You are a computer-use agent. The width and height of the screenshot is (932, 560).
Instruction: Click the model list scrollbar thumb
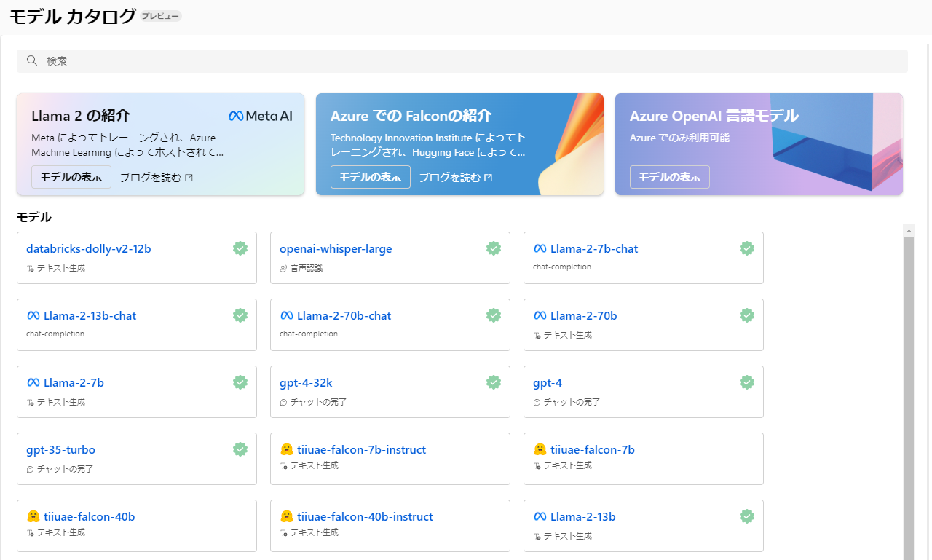coord(909,398)
